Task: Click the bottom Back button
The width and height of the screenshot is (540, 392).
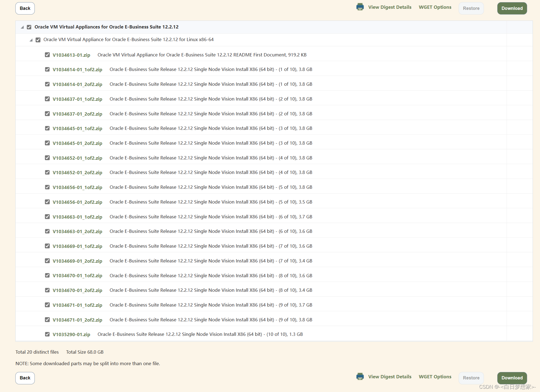Action: coord(25,378)
